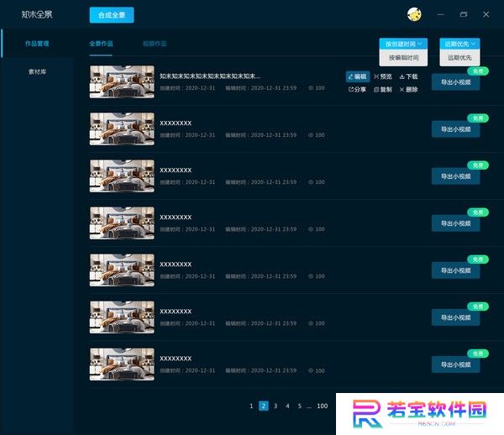This screenshot has width=504, height=435.
Task: Open thumbnail of the third work
Action: click(x=122, y=176)
